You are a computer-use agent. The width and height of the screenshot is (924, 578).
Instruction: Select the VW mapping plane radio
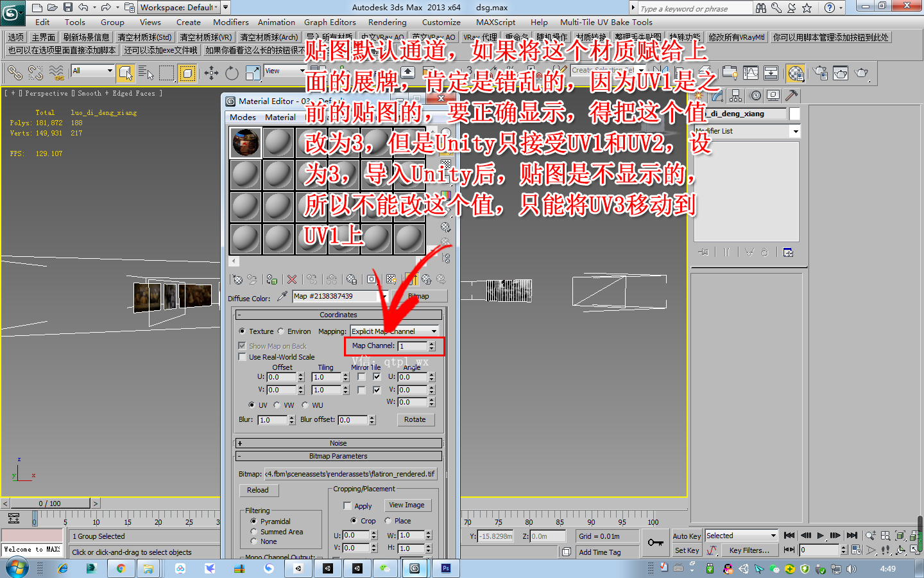point(277,405)
